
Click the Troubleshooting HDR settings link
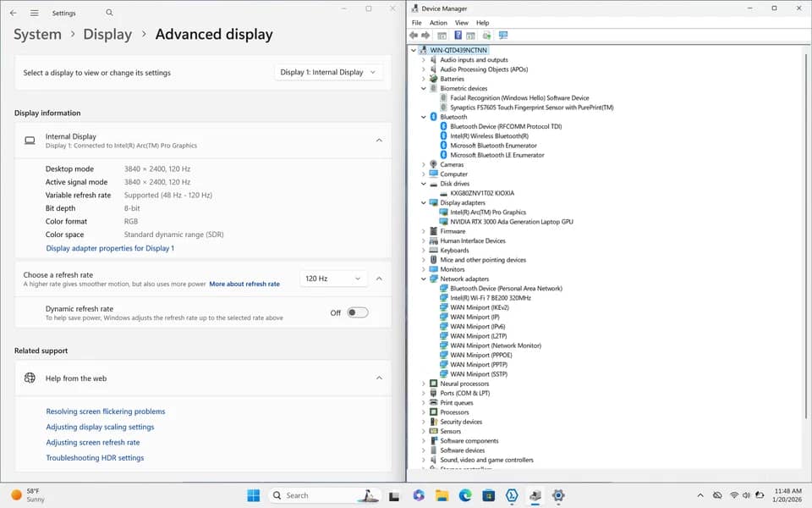[x=95, y=458]
